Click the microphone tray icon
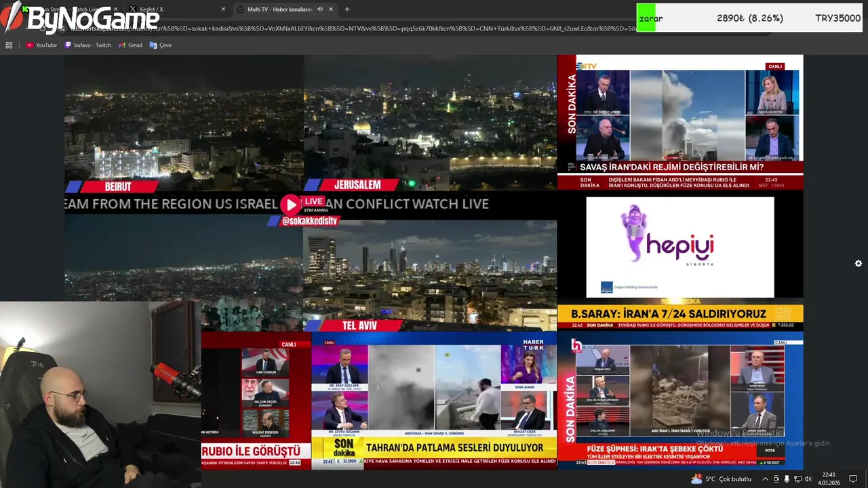This screenshot has width=868, height=488. tap(787, 479)
